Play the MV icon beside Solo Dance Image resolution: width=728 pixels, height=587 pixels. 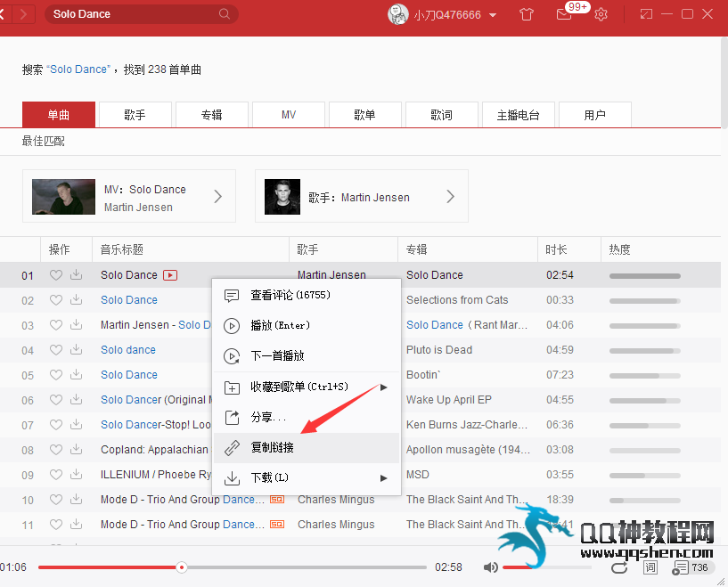(170, 275)
